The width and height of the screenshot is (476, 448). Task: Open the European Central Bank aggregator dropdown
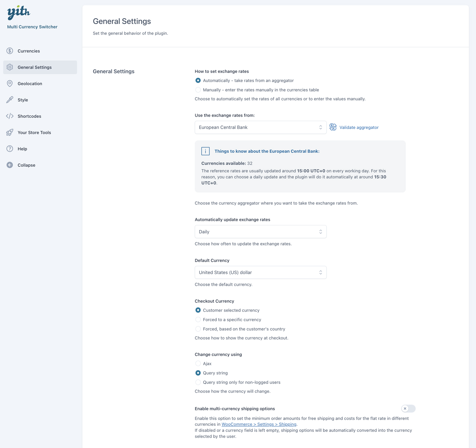[x=260, y=127]
